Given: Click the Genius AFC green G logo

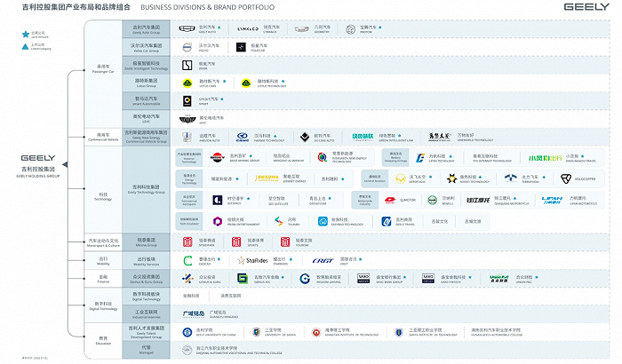Looking at the screenshot, I should 243,279.
